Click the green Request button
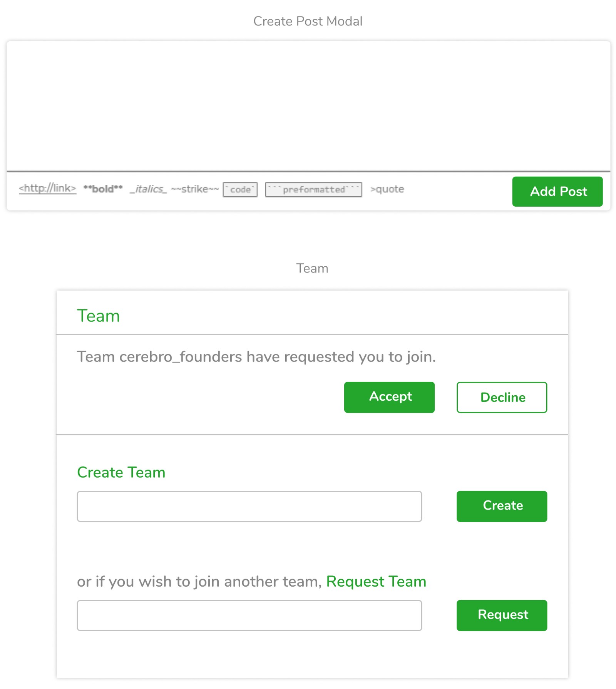Viewport: 616px width, 689px height. (x=502, y=615)
